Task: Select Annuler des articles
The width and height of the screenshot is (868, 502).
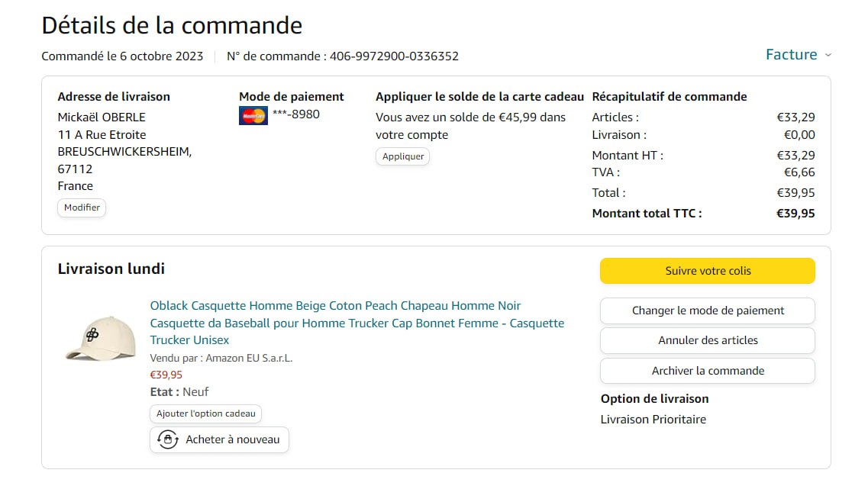Action: [x=708, y=340]
